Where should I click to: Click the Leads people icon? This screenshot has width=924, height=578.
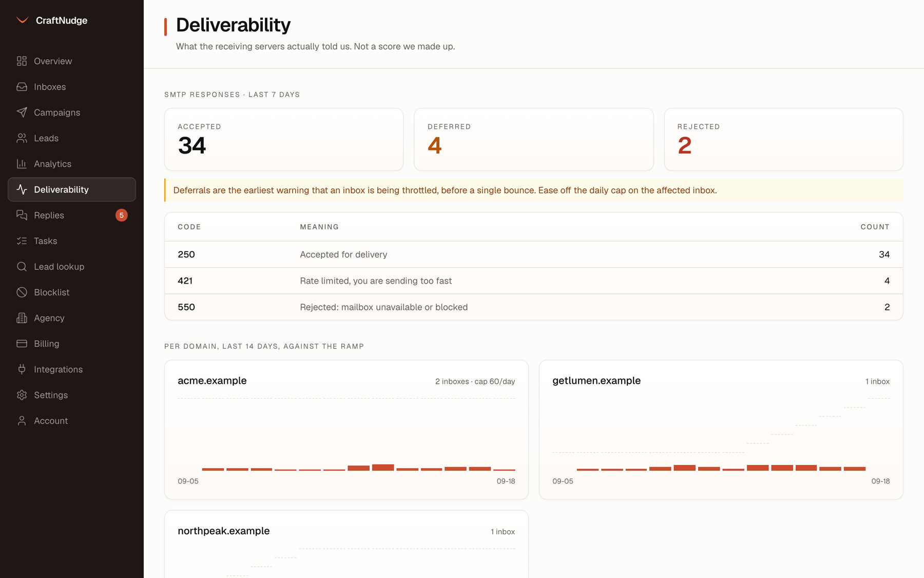tap(22, 138)
